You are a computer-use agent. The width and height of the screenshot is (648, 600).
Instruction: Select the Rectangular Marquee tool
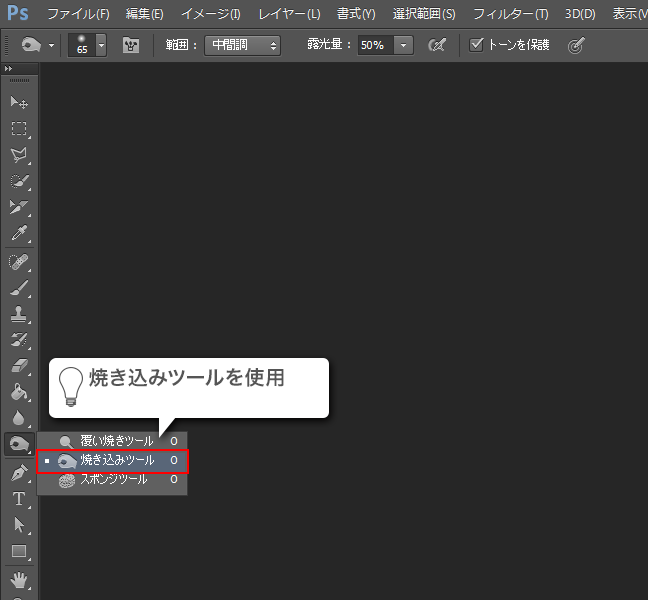tap(19, 128)
